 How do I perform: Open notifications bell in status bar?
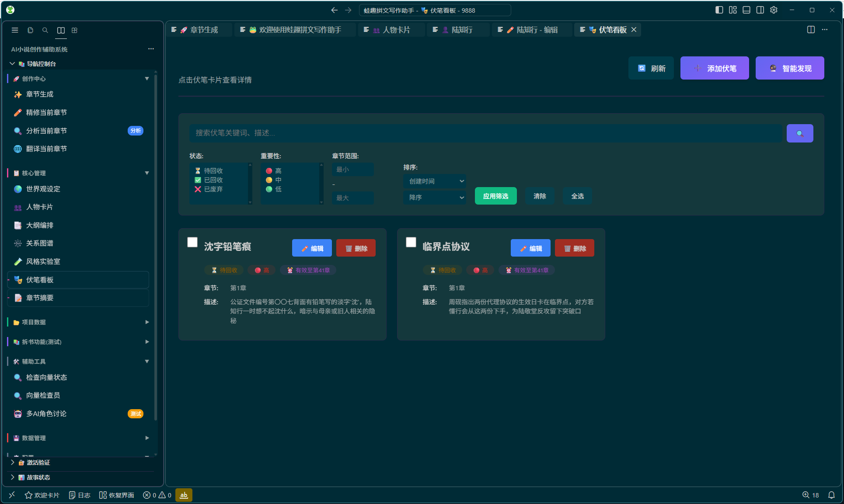(x=831, y=495)
